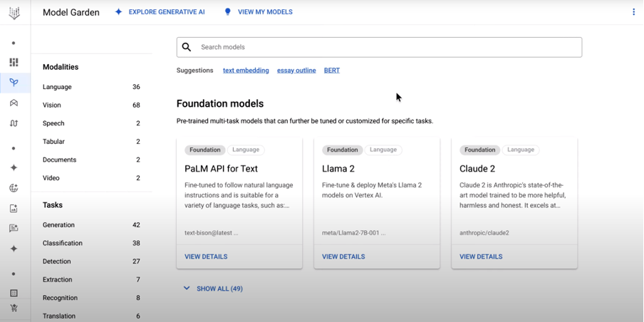Screen dimensions: 644x322
Task: View details for PaLM API for Text
Action: click(206, 256)
